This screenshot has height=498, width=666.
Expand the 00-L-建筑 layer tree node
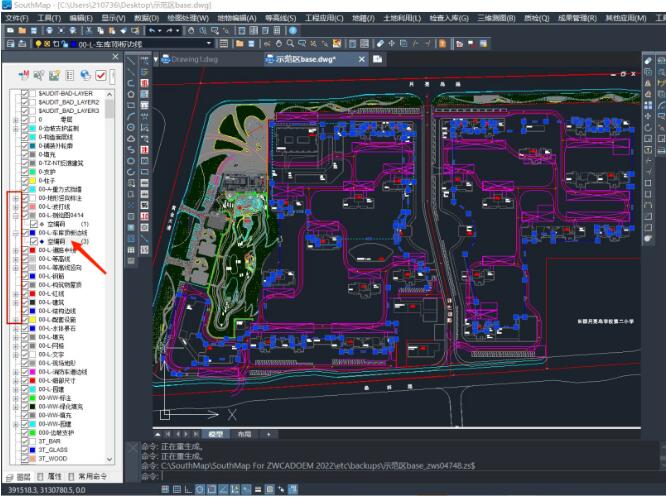[15, 301]
